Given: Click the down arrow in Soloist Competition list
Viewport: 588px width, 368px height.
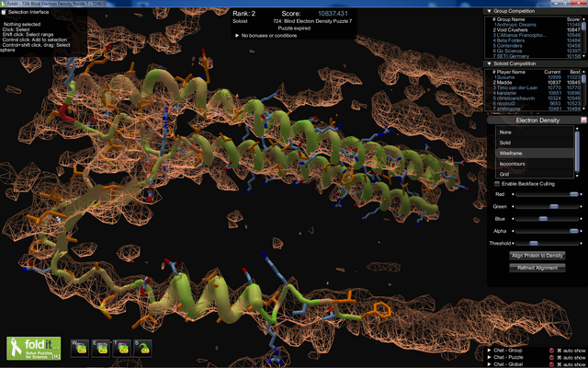Looking at the screenshot, I should (x=584, y=109).
